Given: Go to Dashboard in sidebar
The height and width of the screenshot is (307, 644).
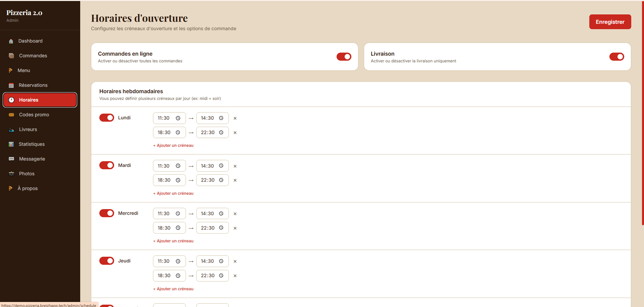Looking at the screenshot, I should point(40,41).
